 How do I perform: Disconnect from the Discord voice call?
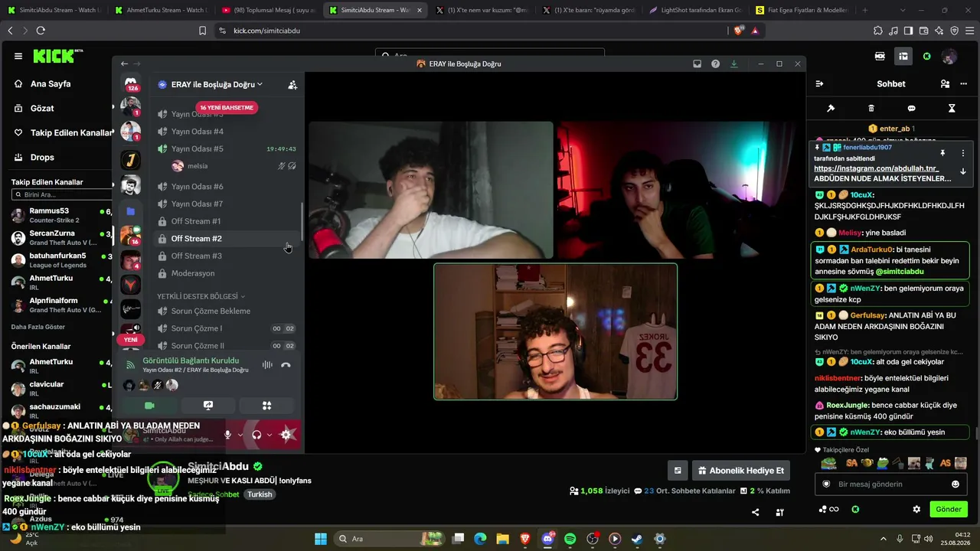coord(286,365)
